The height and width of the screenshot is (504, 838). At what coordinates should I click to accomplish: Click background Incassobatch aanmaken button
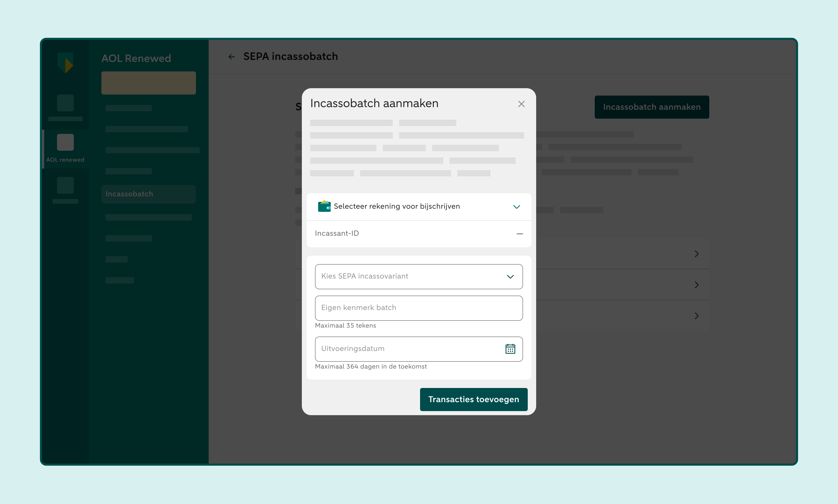(652, 107)
